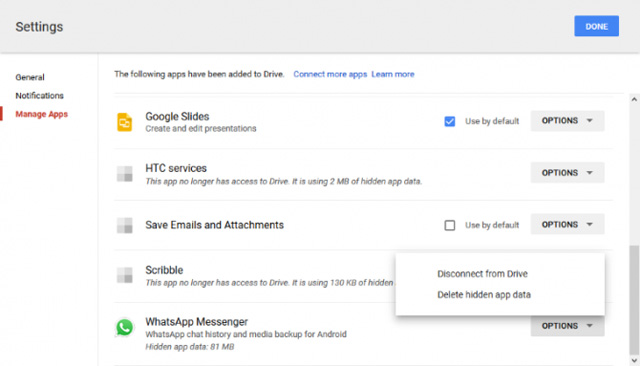Follow the Connect more apps link

[x=330, y=74]
